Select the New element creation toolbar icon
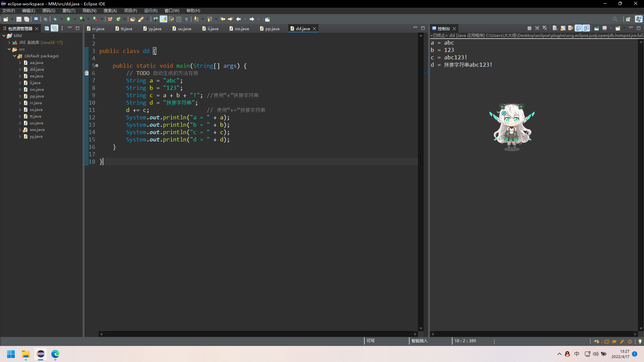Viewport: 644px width, 362px height. pos(6,19)
